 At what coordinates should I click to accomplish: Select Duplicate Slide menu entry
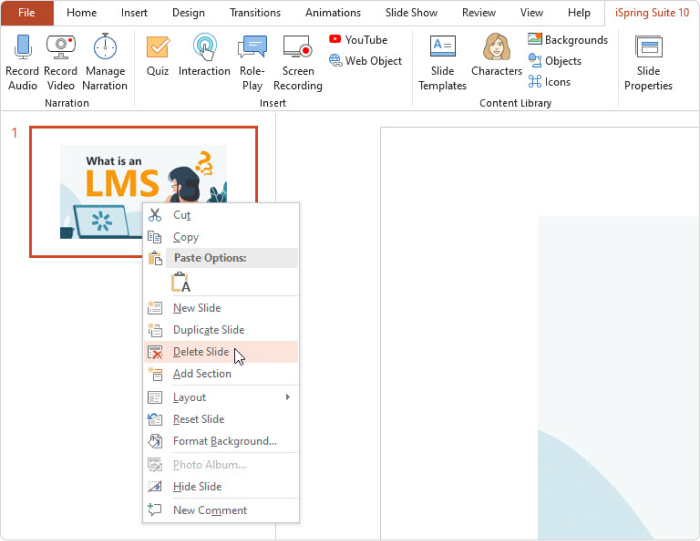[x=221, y=330]
